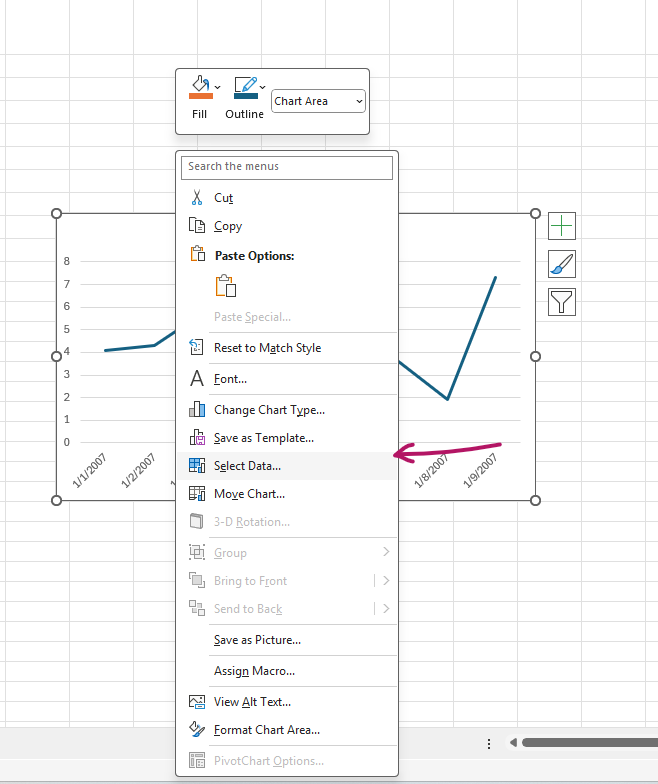
Task: Click the right-middle chart resize handle
Action: pos(535,356)
